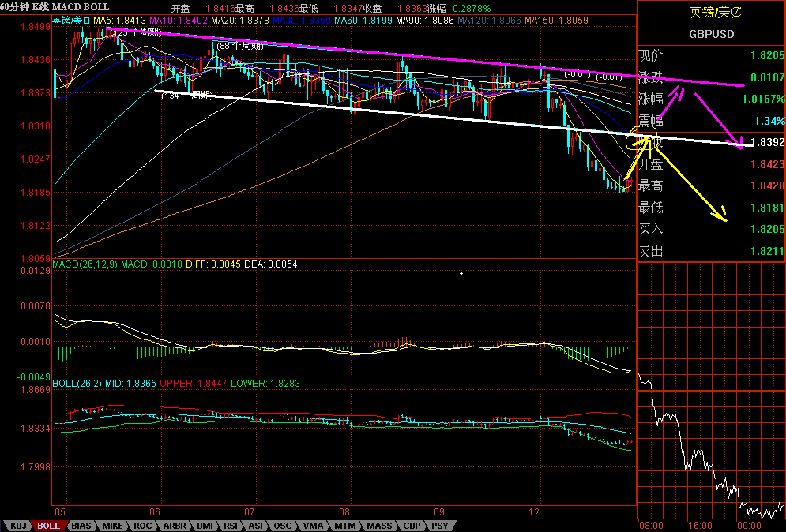Open the BIAS indicator tab
The width and height of the screenshot is (786, 532).
pyautogui.click(x=81, y=525)
